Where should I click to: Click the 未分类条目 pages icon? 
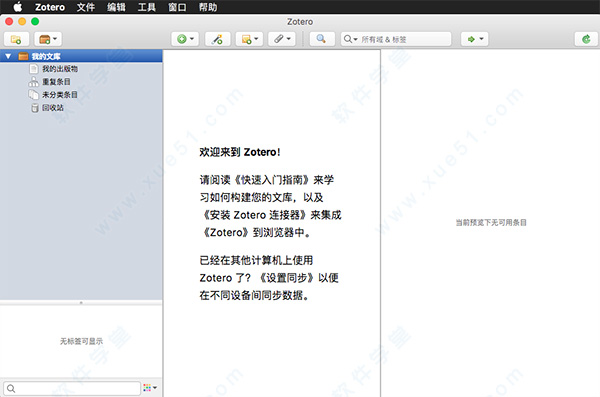pos(34,95)
